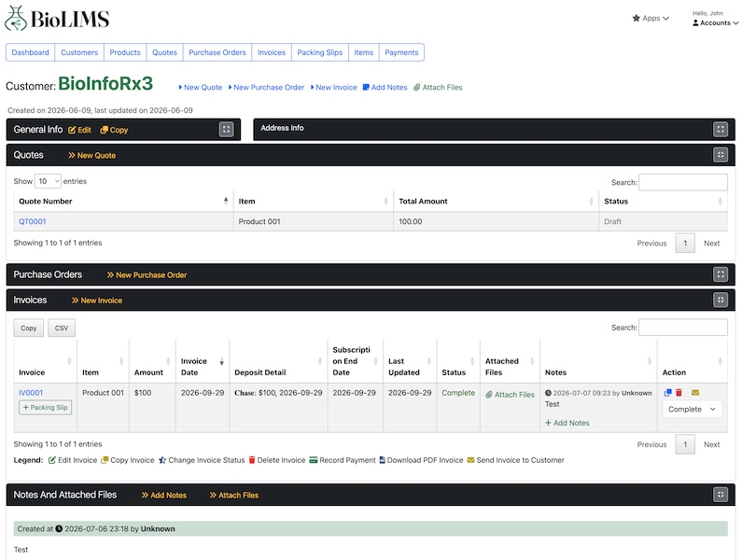Click Attach Files link in customer header
The image size is (742, 560).
[438, 87]
